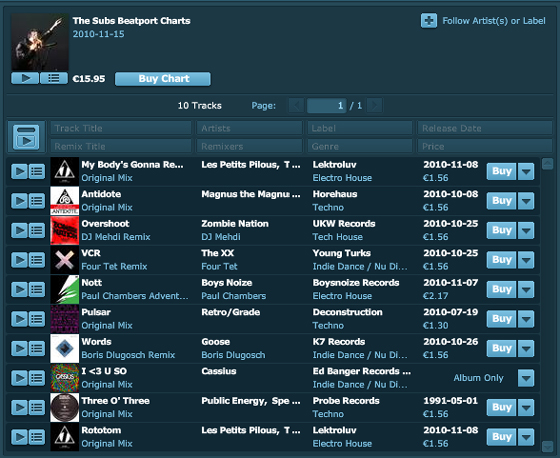
Task: Queue the My Body's Gonna Re... track
Action: (37, 171)
